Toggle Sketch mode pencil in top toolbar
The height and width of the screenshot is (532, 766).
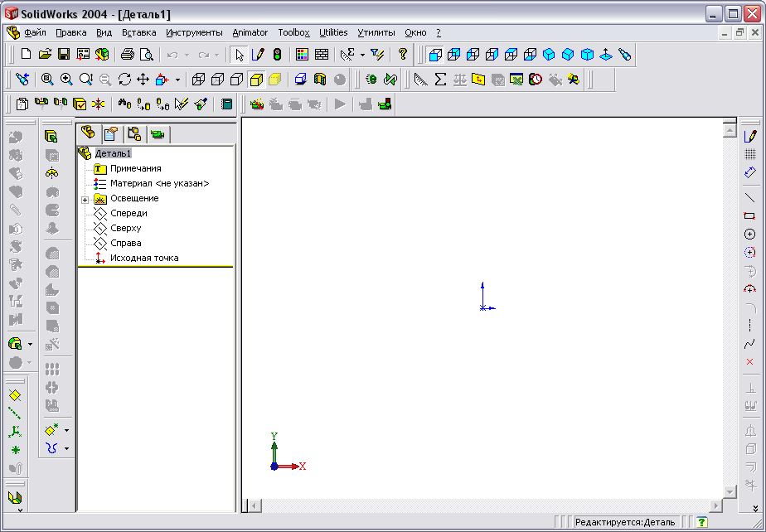pyautogui.click(x=258, y=54)
